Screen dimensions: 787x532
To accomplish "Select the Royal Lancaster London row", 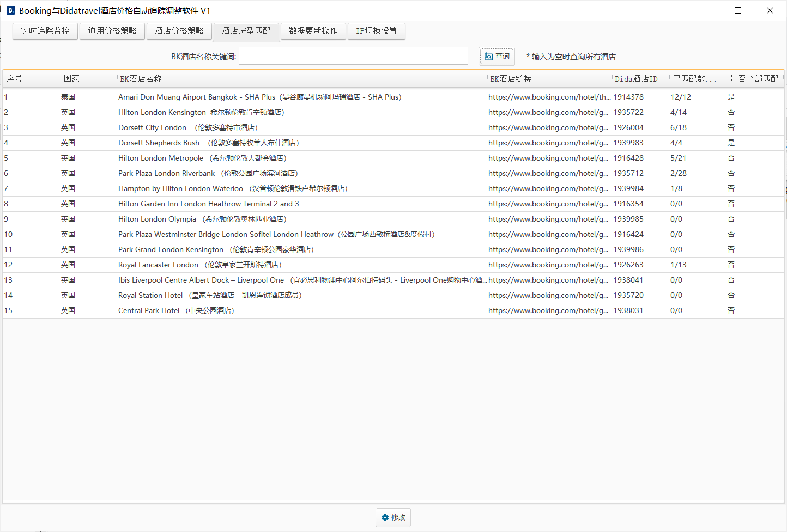I will (393, 265).
